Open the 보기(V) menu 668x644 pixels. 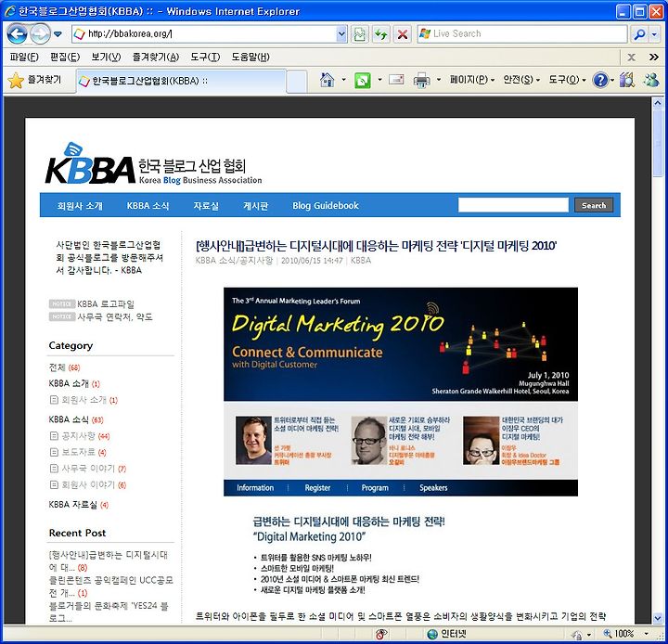point(106,58)
